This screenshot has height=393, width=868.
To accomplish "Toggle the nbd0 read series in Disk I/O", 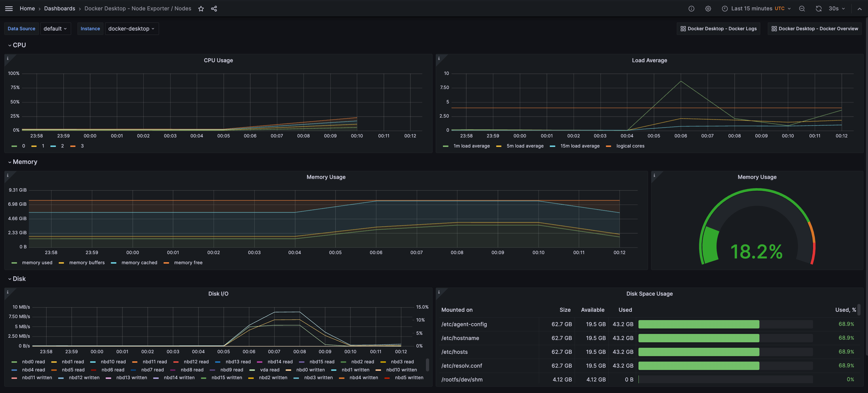I will (33, 361).
